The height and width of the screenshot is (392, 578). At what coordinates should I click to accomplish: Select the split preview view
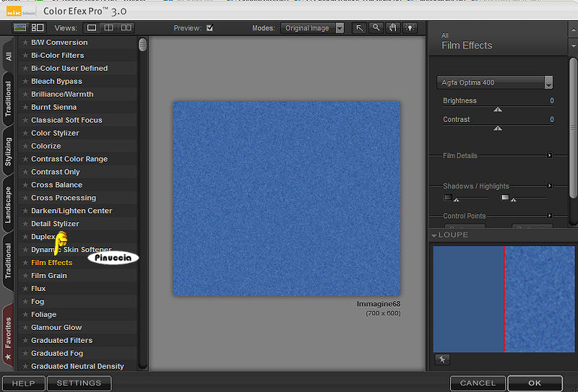(x=108, y=27)
